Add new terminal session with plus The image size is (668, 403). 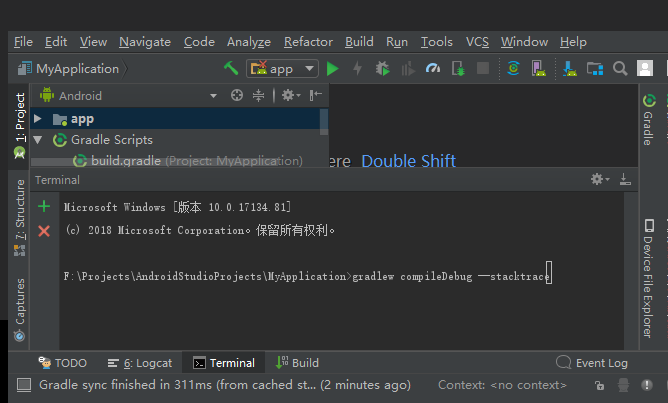pyautogui.click(x=44, y=207)
